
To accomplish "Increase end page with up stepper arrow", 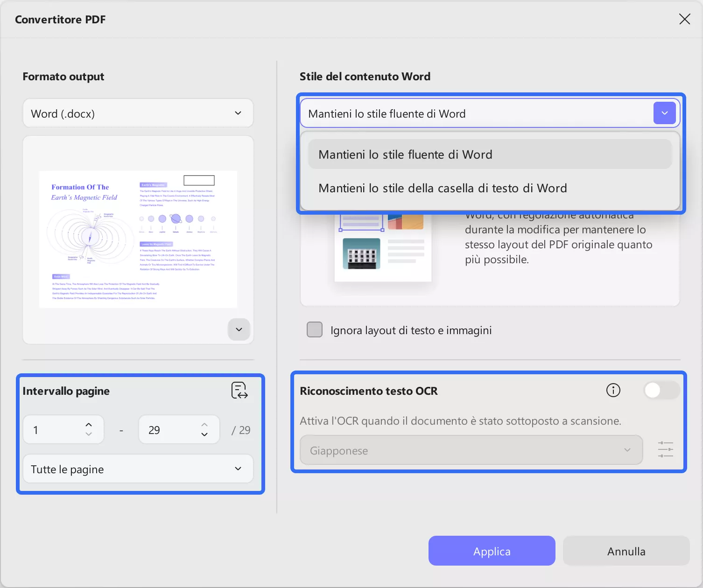I will pos(204,425).
